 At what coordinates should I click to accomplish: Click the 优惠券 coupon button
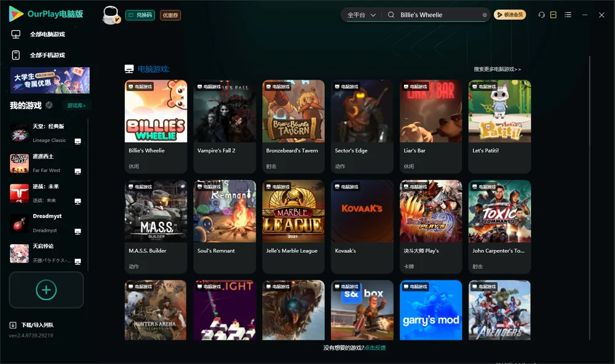click(170, 15)
